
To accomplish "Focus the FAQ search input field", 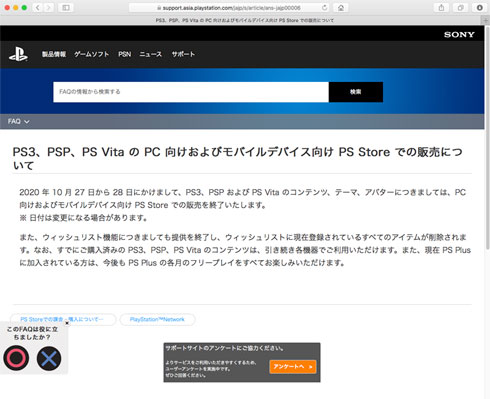I will pos(191,92).
